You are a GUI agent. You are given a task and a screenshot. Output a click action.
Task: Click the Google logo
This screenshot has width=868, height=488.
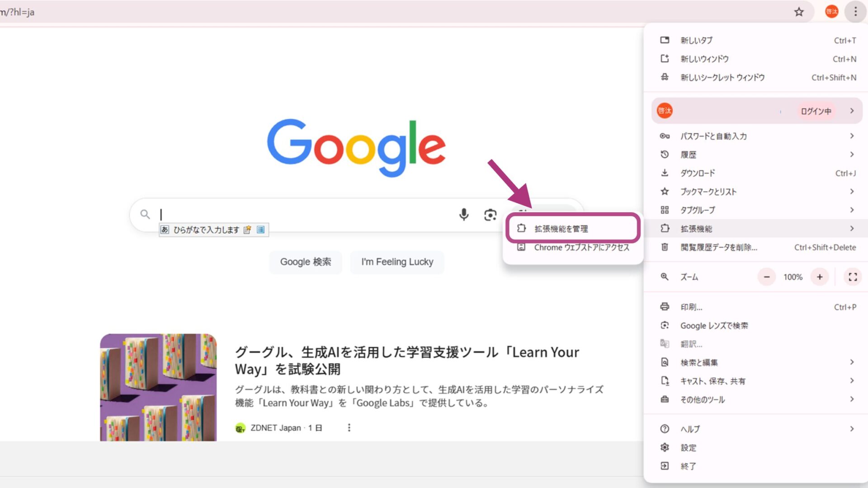tap(356, 145)
